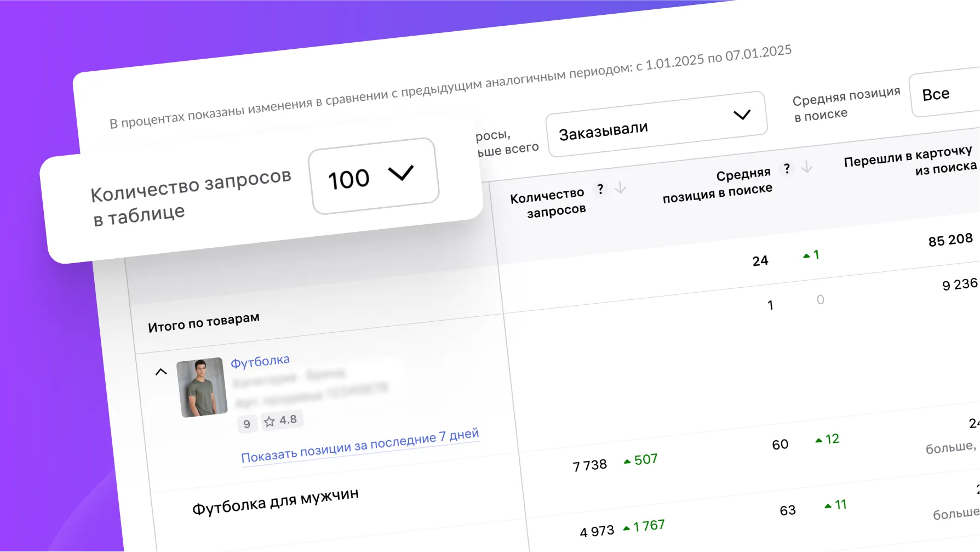Click the 9 reviews badge
Image resolution: width=980 pixels, height=552 pixels.
coord(247,424)
